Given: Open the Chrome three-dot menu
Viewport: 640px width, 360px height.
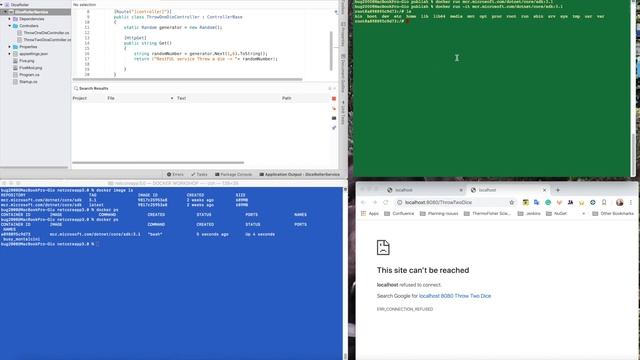Looking at the screenshot, I should click(631, 202).
